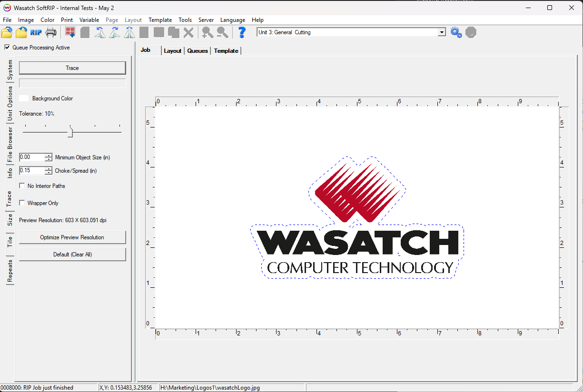The image size is (583, 392).
Task: Open the Help menu
Action: pos(257,20)
